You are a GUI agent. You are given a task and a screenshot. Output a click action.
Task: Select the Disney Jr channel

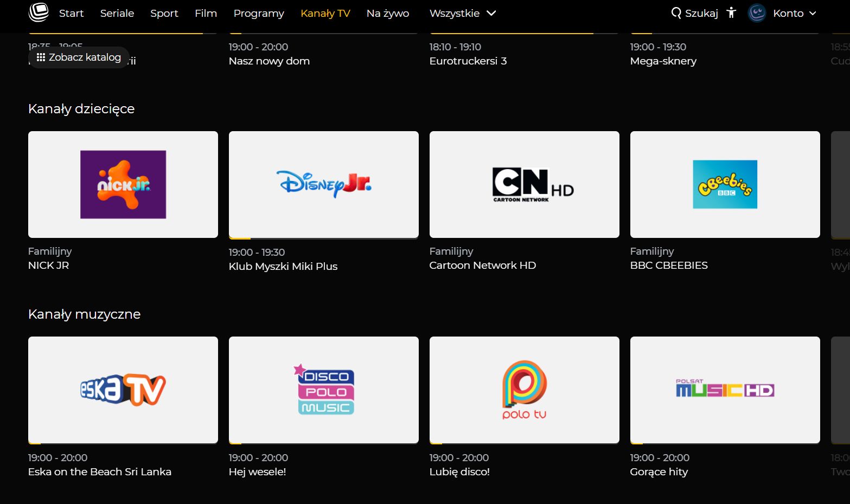323,184
